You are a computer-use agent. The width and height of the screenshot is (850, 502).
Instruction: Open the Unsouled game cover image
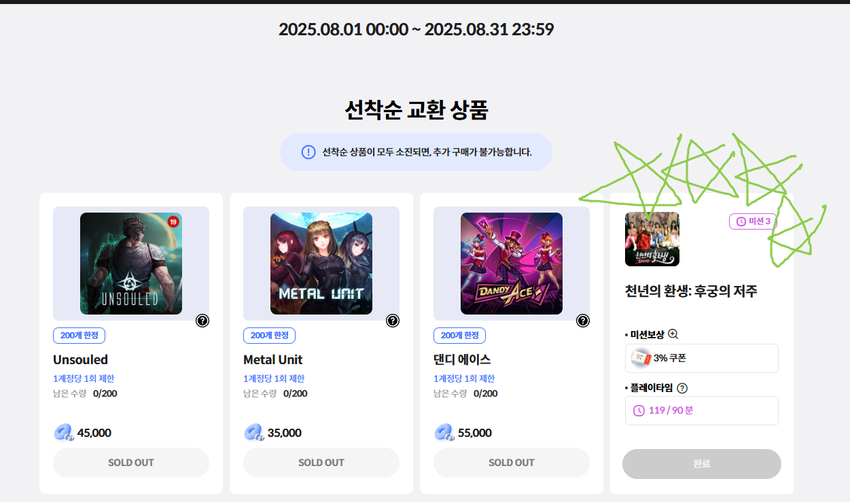(131, 263)
